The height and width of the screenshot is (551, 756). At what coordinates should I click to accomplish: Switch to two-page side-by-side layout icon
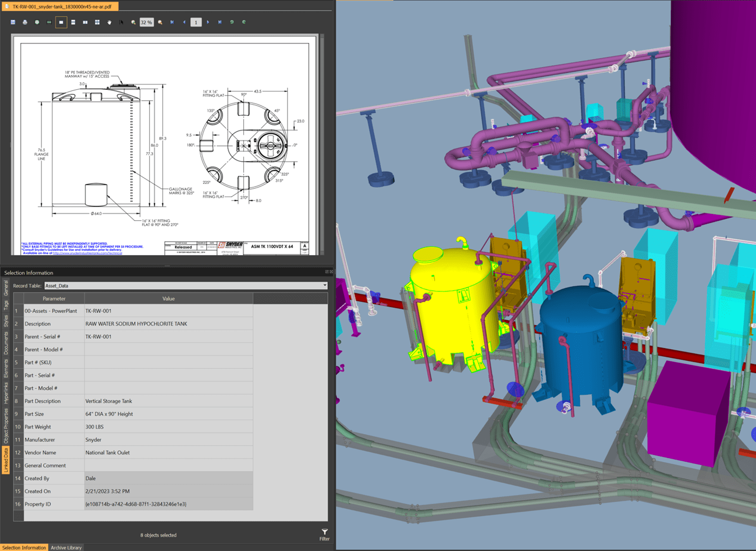(x=85, y=22)
